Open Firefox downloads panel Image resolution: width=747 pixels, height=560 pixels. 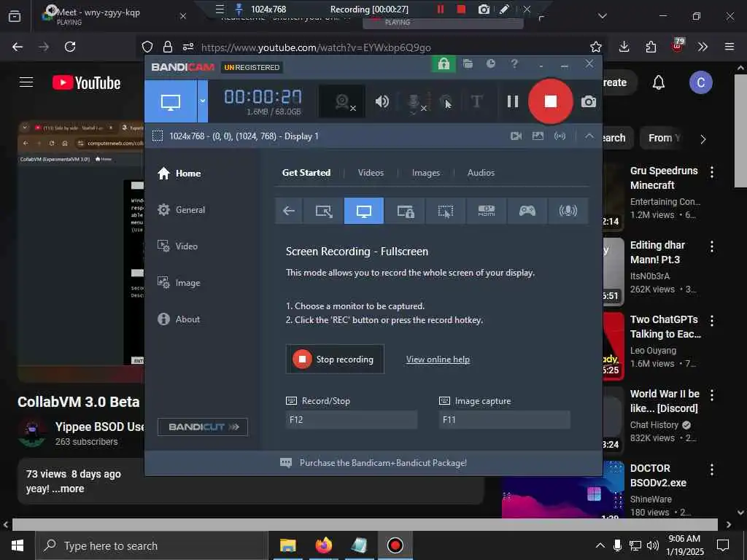click(x=624, y=47)
